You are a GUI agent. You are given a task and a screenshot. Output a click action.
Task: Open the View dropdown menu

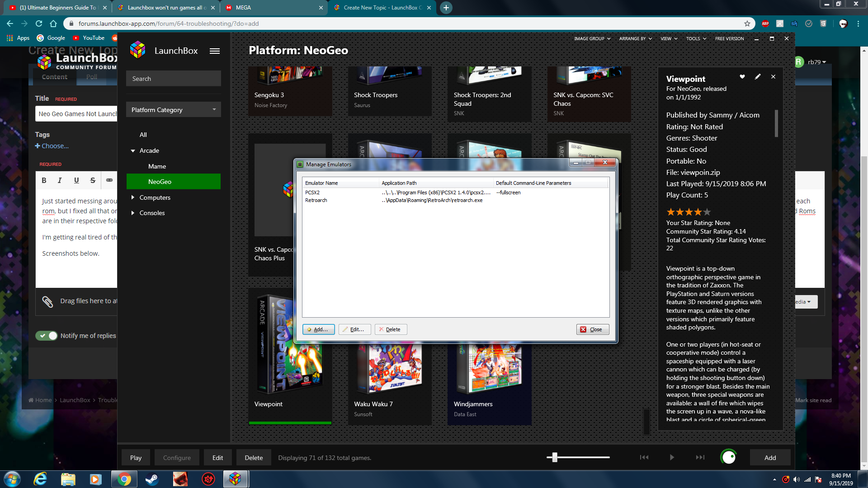pos(669,39)
